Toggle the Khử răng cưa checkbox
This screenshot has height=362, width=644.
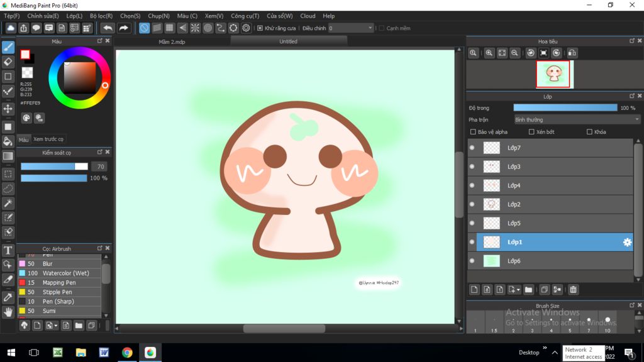[x=260, y=28]
